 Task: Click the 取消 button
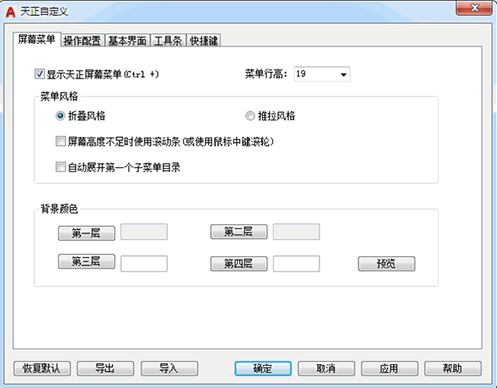326,368
